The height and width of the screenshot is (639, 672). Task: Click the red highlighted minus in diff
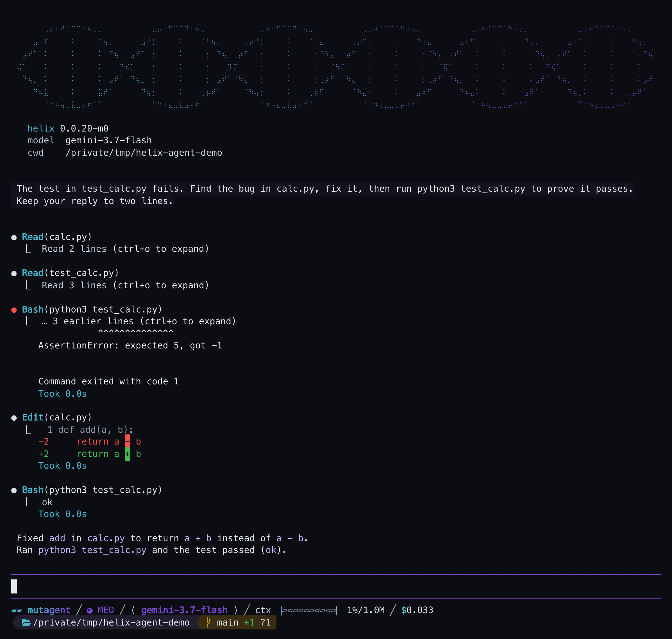[x=127, y=442]
